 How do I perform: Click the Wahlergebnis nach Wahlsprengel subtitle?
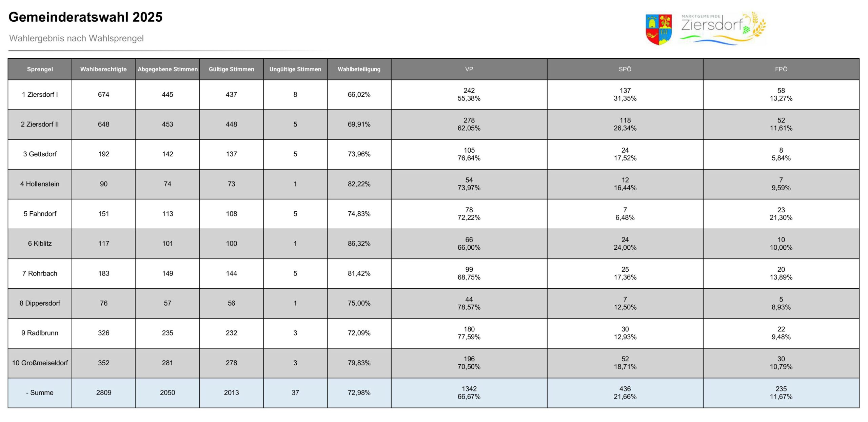coord(76,38)
